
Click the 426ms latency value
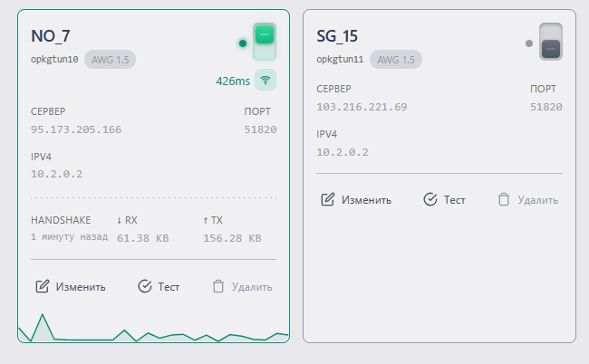[x=232, y=81]
